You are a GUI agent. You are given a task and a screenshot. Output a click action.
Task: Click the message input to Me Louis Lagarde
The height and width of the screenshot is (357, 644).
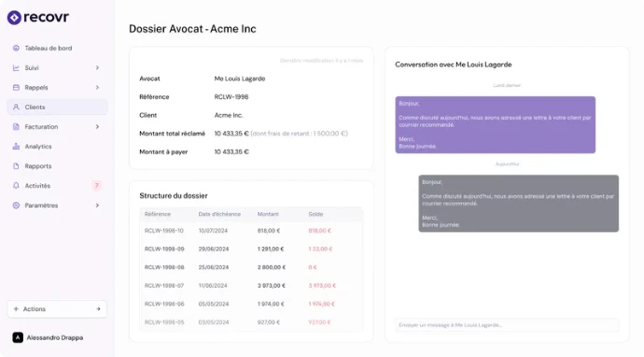pos(507,325)
